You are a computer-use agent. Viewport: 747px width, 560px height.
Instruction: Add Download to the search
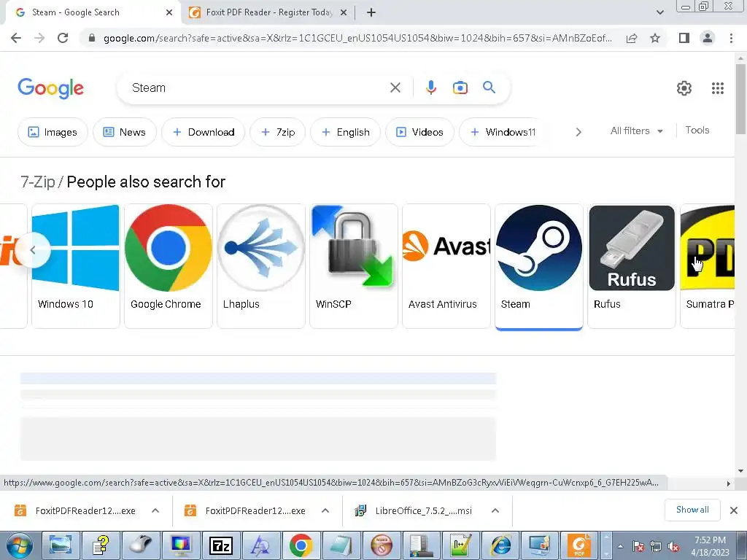(203, 132)
